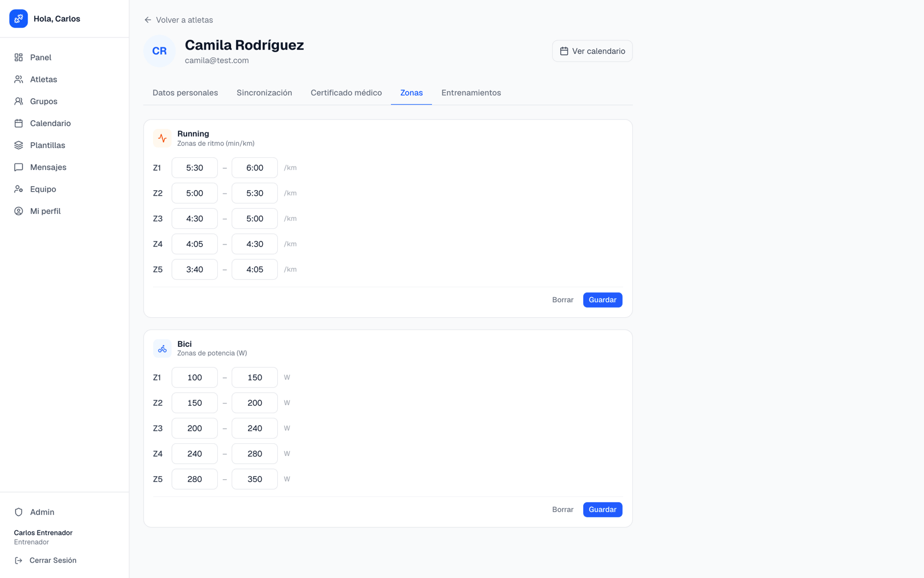The height and width of the screenshot is (578, 924).
Task: Click the Grupos icon in the sidebar
Action: (x=18, y=101)
